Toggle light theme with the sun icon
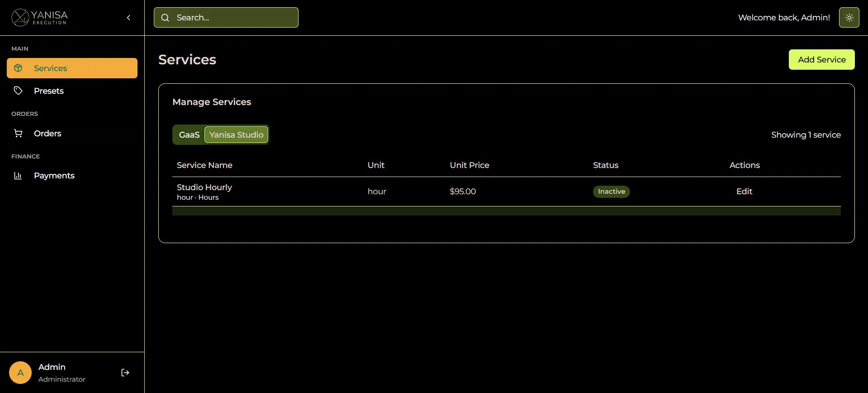The image size is (868, 393). point(849,18)
